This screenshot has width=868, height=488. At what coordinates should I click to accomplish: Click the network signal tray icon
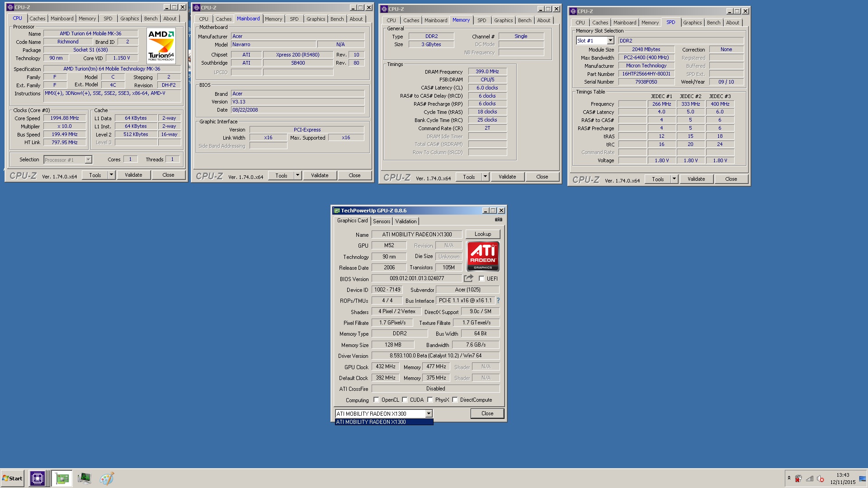coord(810,479)
